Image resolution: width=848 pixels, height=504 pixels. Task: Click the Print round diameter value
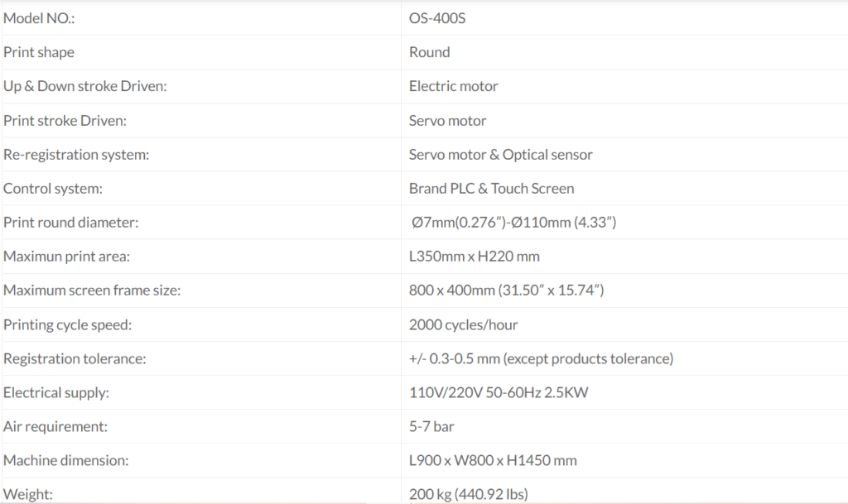coord(513,223)
